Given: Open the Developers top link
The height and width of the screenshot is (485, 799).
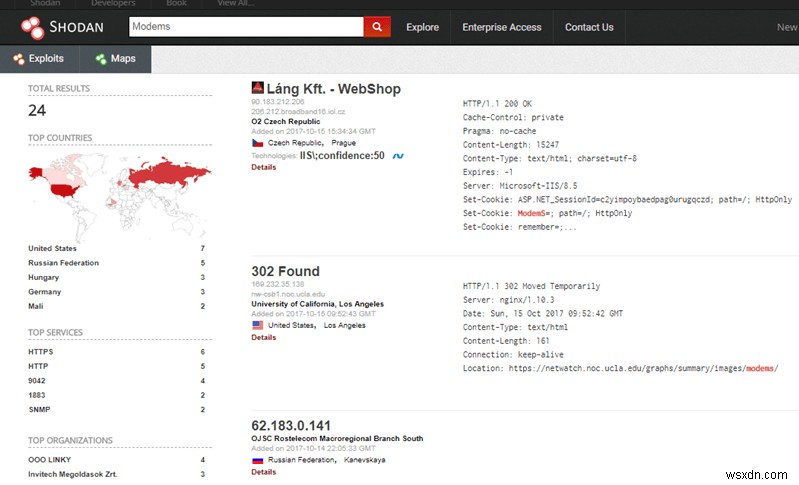Looking at the screenshot, I should 113,3.
